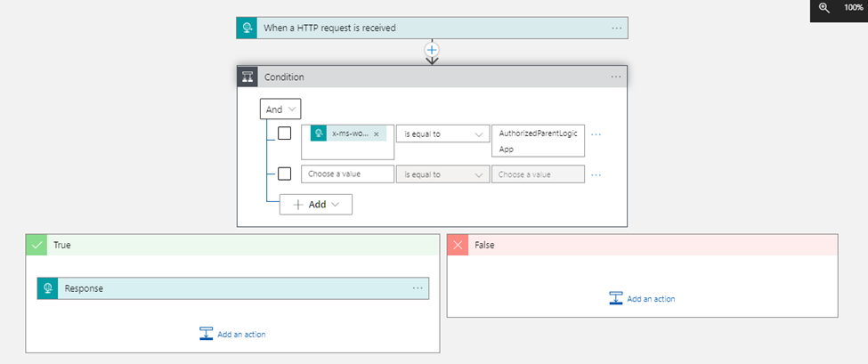The height and width of the screenshot is (364, 868).
Task: Click the 100% zoom level
Action: click(854, 8)
